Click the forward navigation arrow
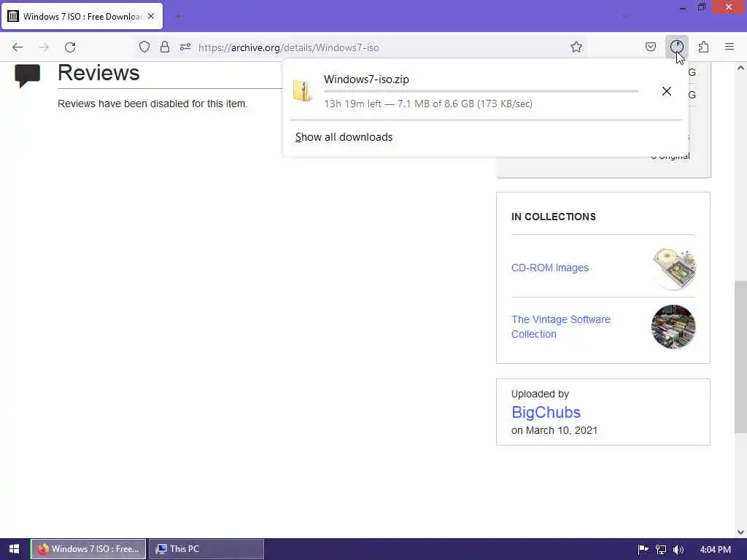The width and height of the screenshot is (747, 560). click(x=44, y=47)
